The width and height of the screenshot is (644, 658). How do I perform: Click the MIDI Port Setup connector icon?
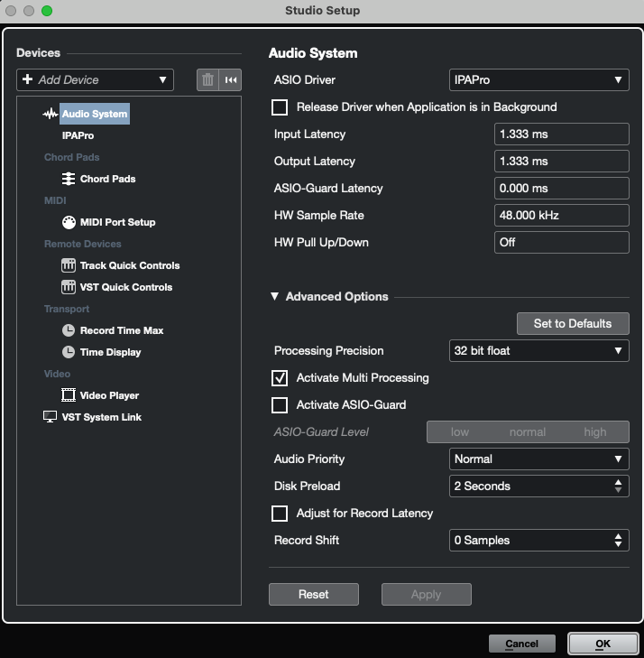point(69,222)
